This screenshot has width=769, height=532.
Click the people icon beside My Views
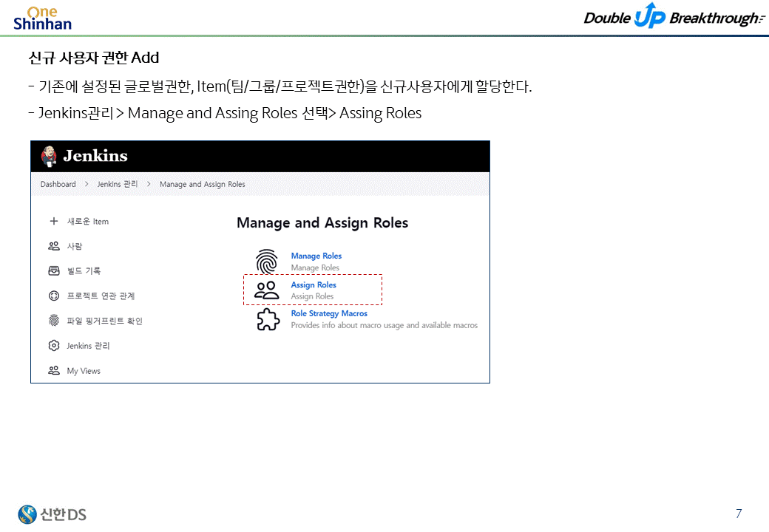tap(54, 370)
